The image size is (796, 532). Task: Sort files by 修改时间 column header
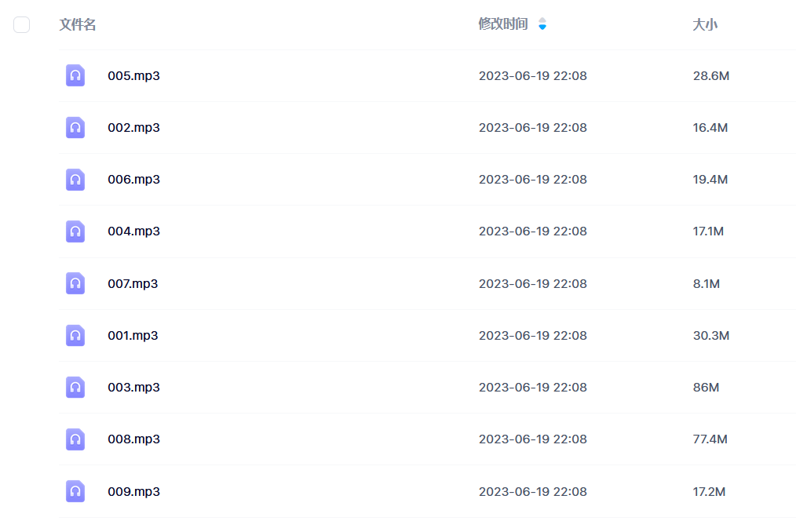tap(503, 24)
